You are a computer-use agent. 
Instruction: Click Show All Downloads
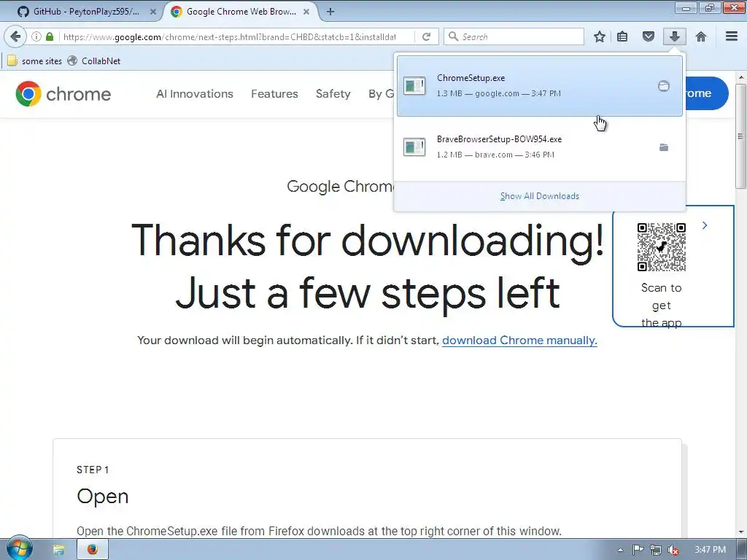coord(540,196)
